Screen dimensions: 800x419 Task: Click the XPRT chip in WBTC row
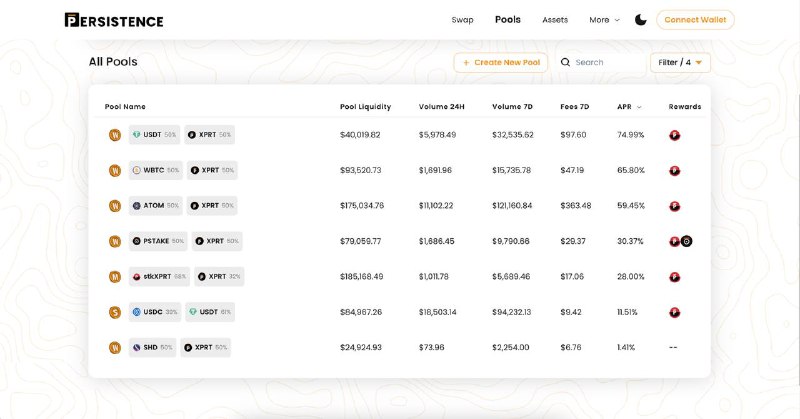(212, 170)
